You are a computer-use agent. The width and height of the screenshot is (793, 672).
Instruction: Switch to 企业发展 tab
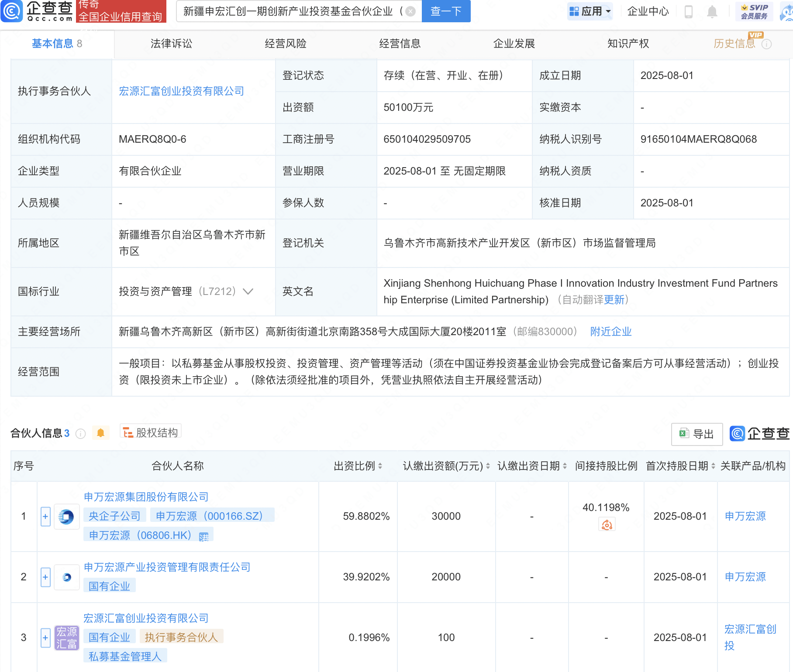tap(514, 44)
